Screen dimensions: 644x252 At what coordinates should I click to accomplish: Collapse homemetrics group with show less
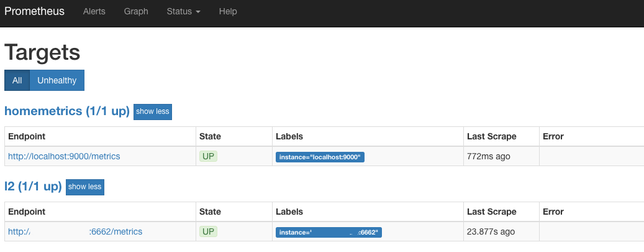click(x=153, y=111)
